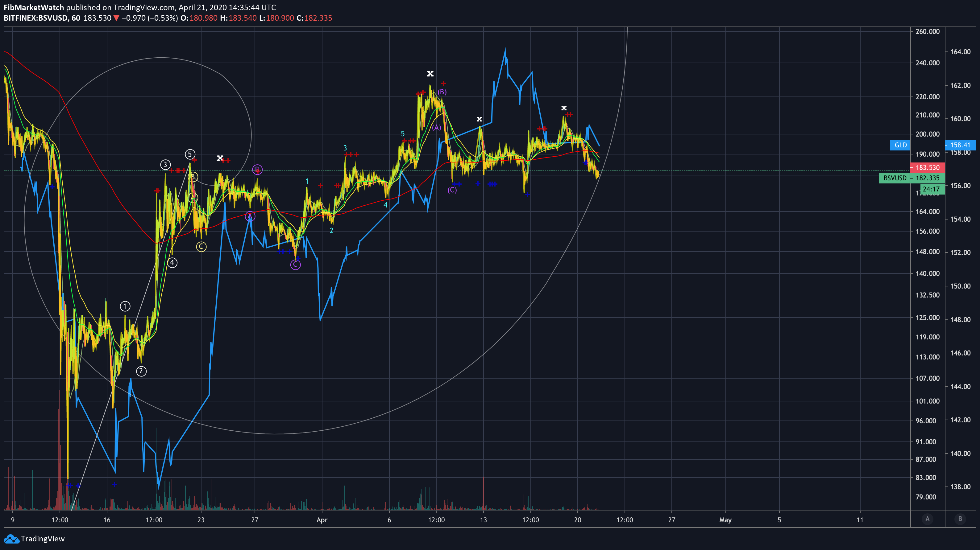Select the teal wave 4 label
Image resolution: width=980 pixels, height=550 pixels.
(385, 205)
